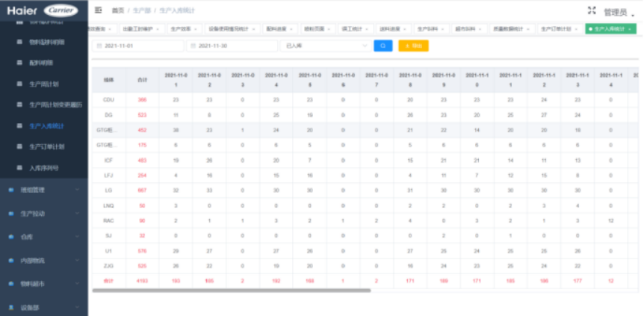The height and width of the screenshot is (316, 644).
Task: Expand the 班组管理 sidebar menu
Action: click(x=45, y=190)
